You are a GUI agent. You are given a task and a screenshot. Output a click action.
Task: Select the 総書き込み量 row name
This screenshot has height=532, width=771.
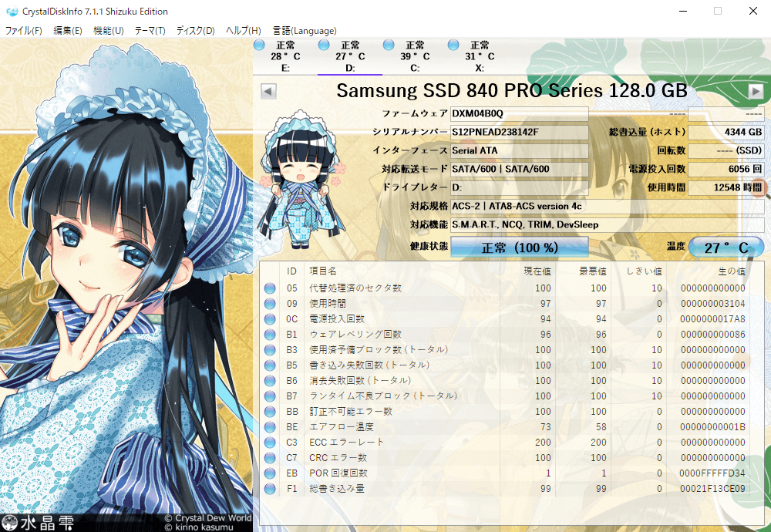(x=336, y=488)
